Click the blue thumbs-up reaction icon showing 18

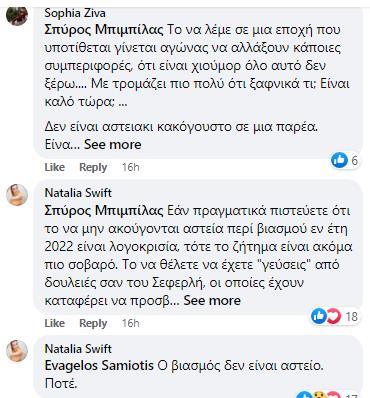[319, 316]
